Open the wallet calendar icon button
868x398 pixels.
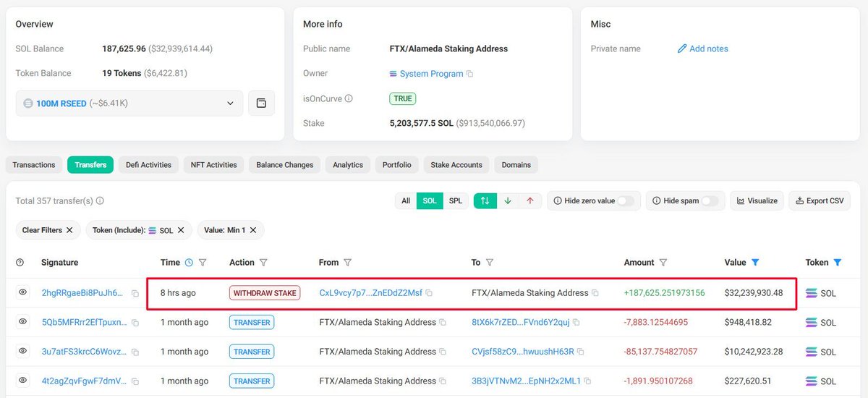pyautogui.click(x=261, y=103)
